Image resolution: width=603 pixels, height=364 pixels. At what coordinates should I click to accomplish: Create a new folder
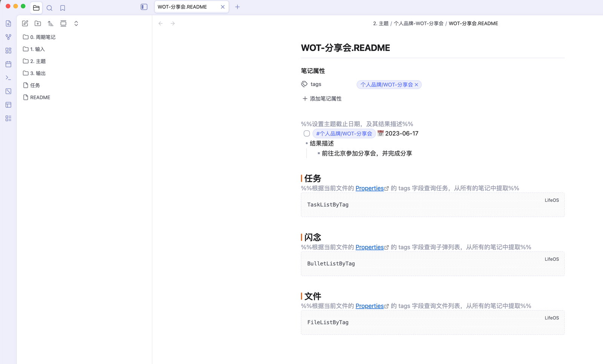[38, 23]
